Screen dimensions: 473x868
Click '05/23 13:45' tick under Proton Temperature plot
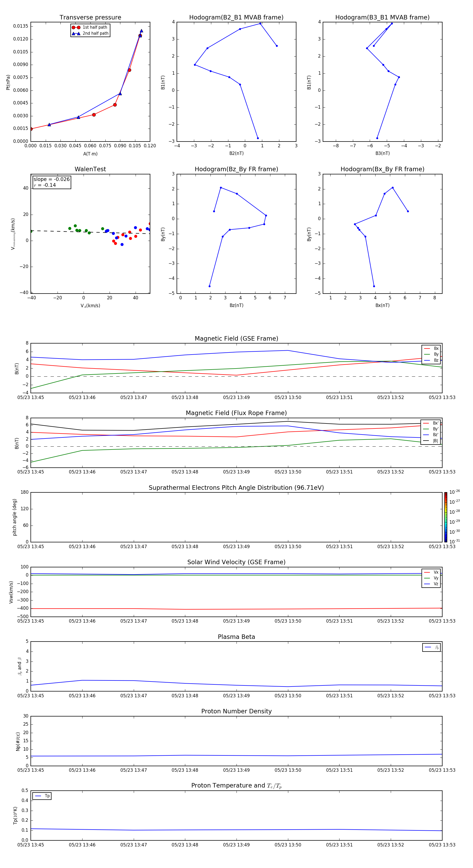click(31, 845)
